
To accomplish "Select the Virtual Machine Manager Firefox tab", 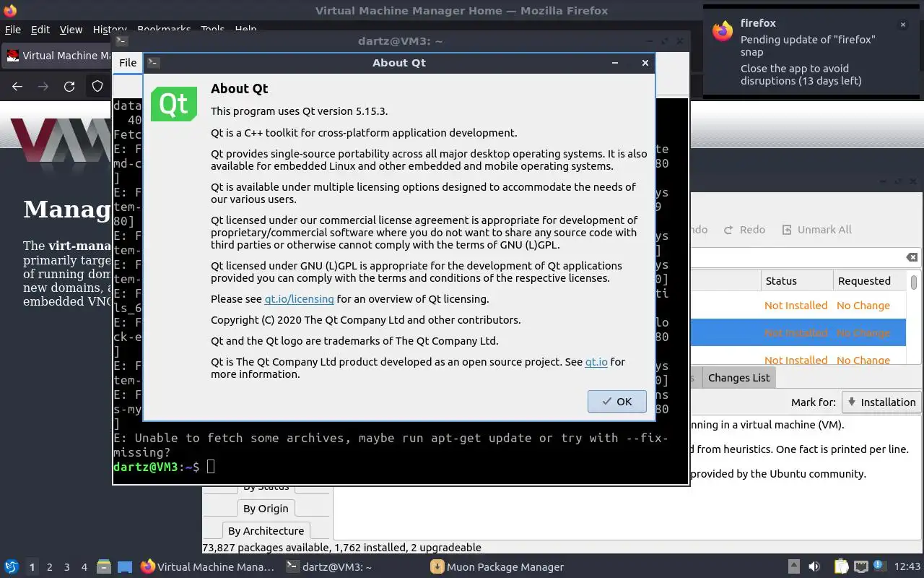I will click(58, 56).
